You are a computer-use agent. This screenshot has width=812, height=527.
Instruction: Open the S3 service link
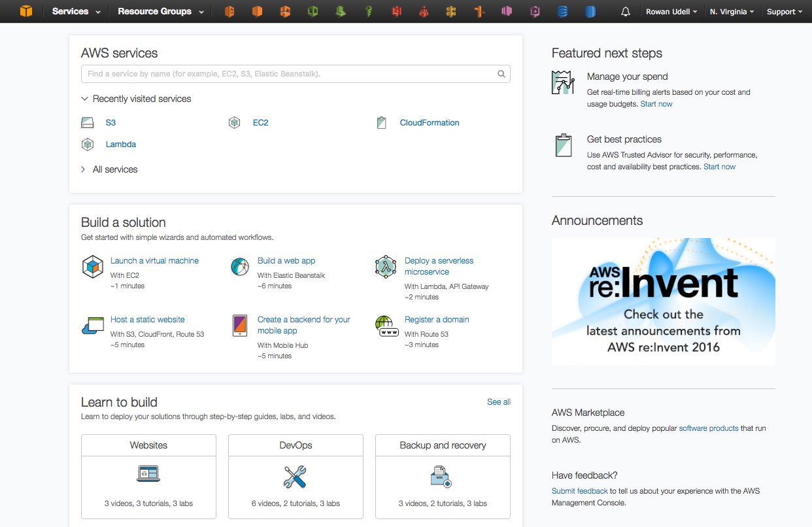[x=110, y=122]
